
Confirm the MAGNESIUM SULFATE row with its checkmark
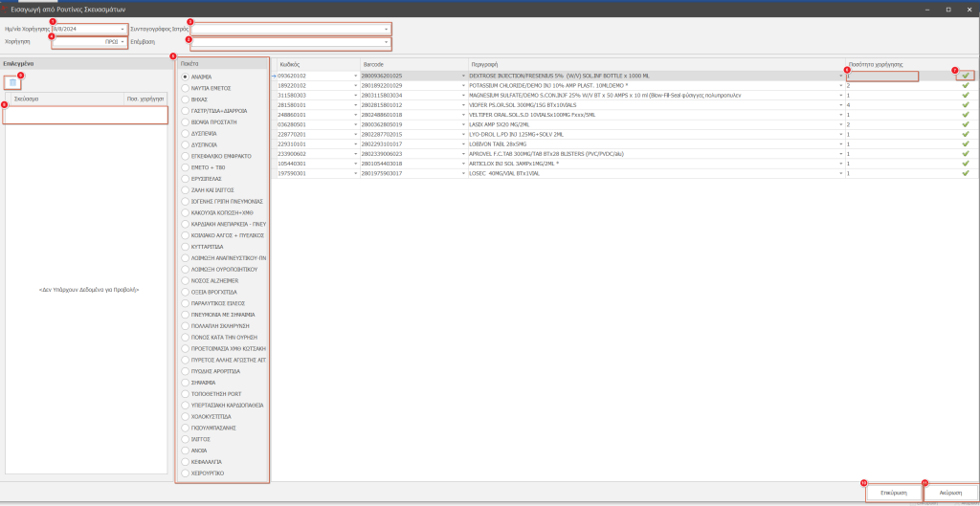pyautogui.click(x=966, y=96)
